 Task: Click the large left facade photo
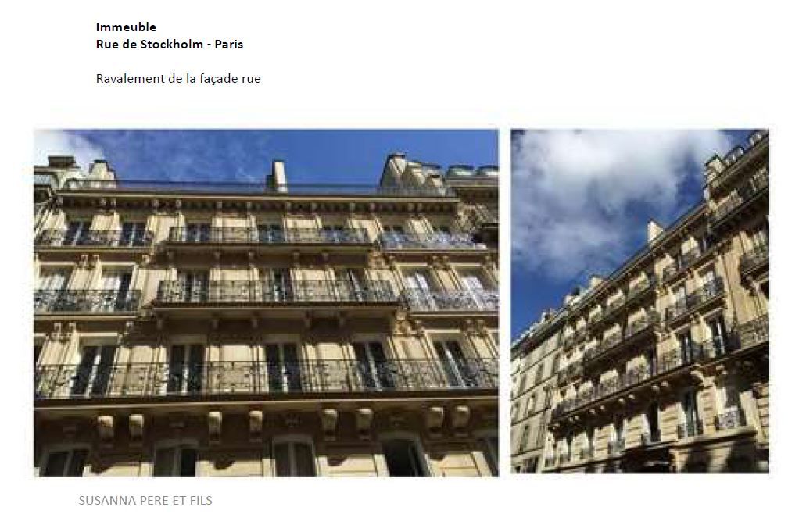coord(267,303)
